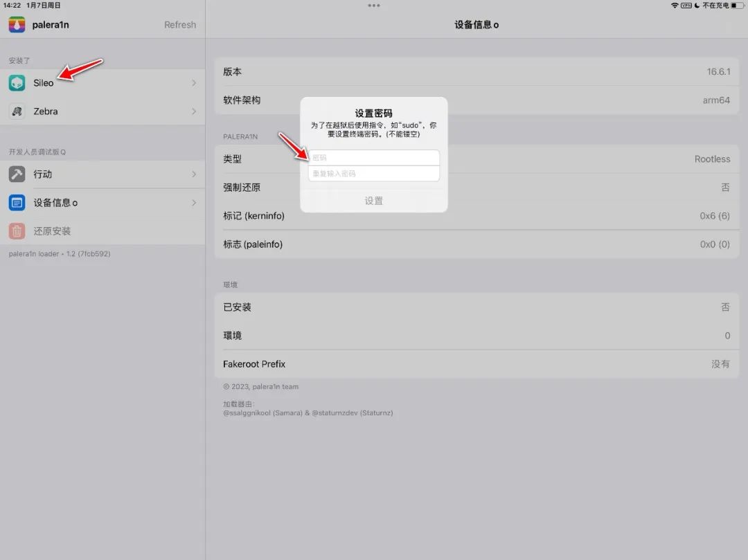Select the 版本 16.6.1 row
Image resolution: width=748 pixels, height=560 pixels.
477,71
